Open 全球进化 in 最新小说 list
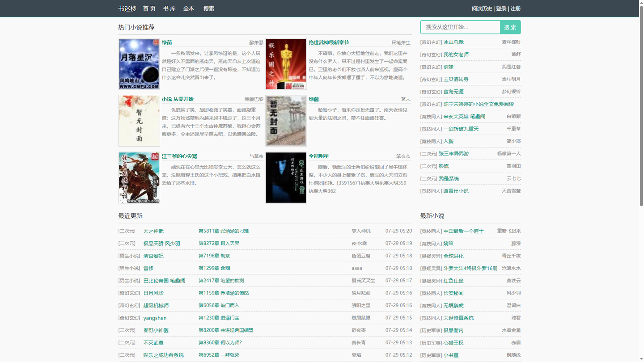 (453, 256)
